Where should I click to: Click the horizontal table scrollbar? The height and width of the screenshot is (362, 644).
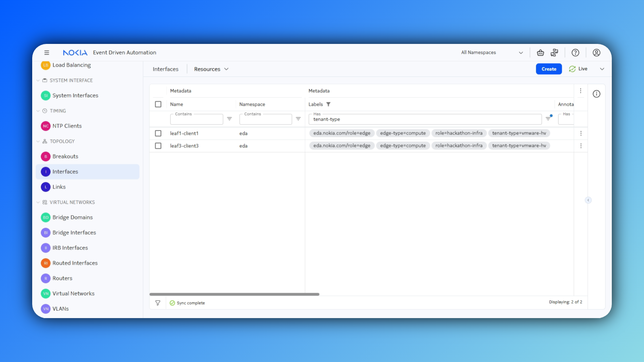coord(234,294)
